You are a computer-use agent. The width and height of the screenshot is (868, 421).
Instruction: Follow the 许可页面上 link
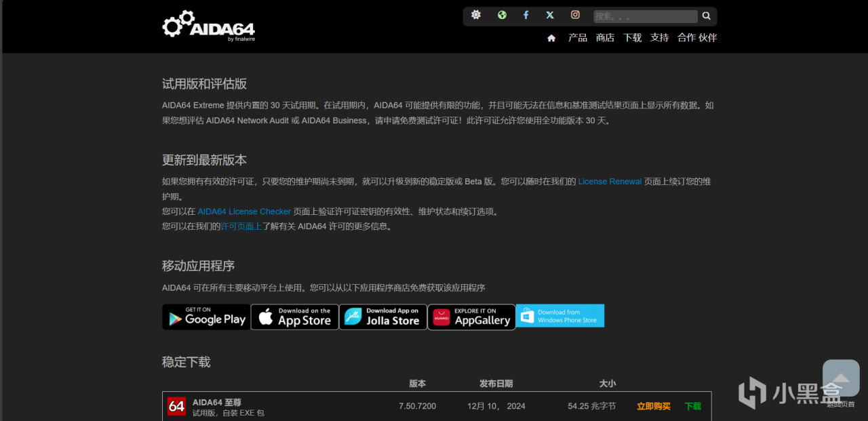click(241, 226)
